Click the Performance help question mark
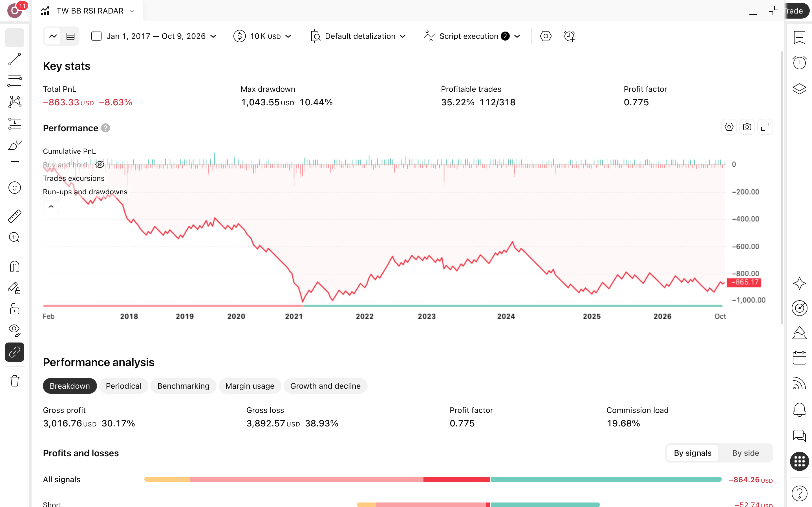This screenshot has height=507, width=812. [105, 128]
